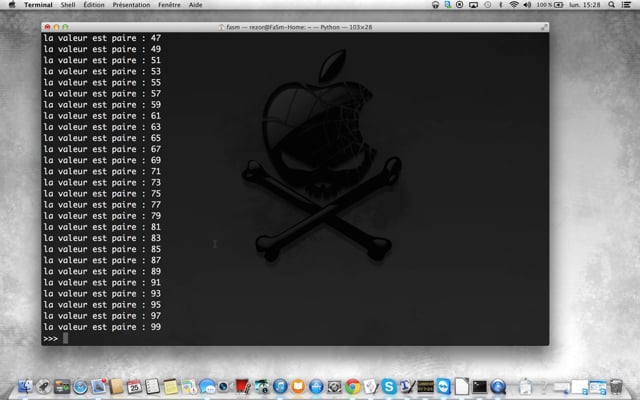
Task: Click output line ending in 89
Action: click(x=102, y=271)
